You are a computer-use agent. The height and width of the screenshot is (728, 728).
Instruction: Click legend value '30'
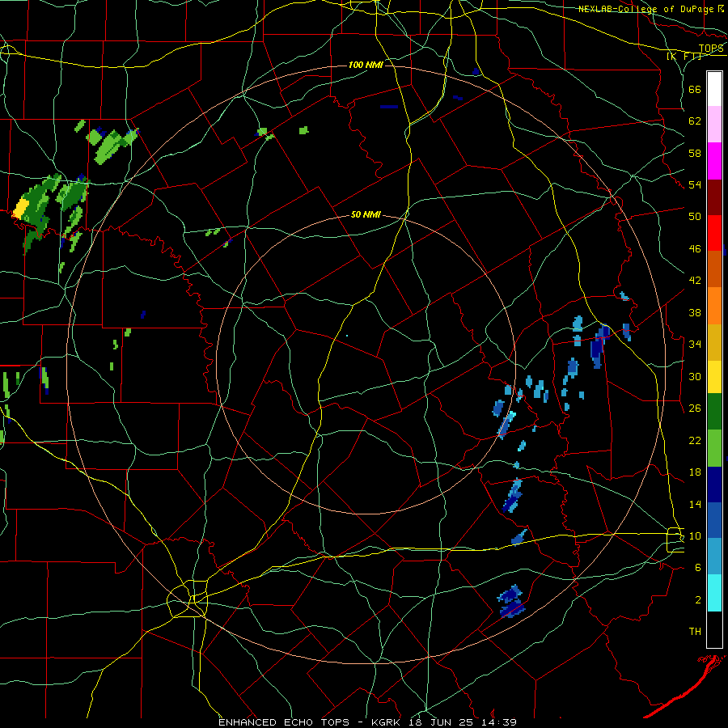click(695, 376)
